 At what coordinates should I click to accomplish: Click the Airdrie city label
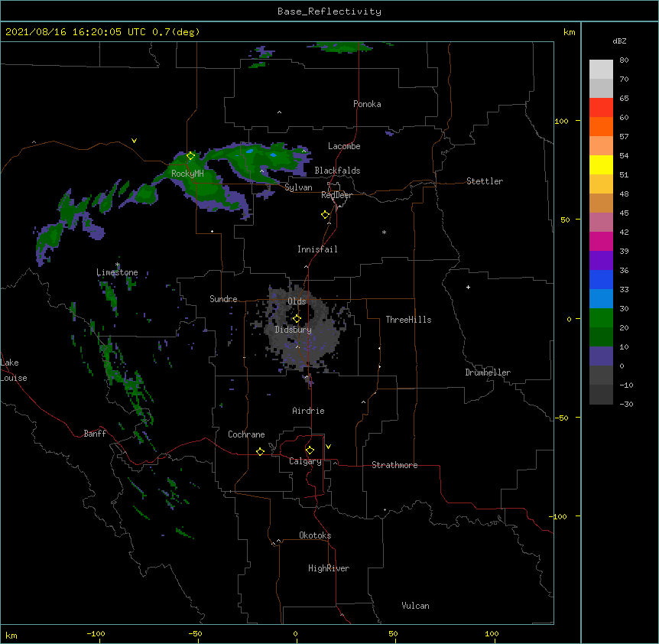tap(308, 411)
